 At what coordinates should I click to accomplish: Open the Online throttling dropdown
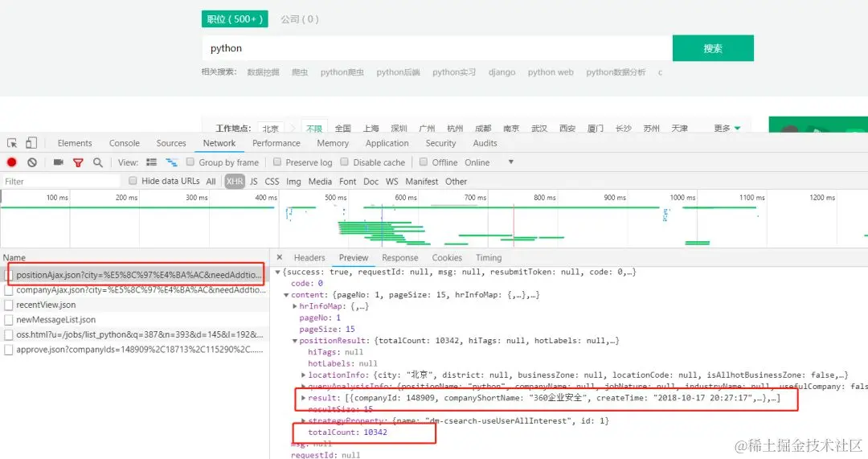tap(489, 162)
